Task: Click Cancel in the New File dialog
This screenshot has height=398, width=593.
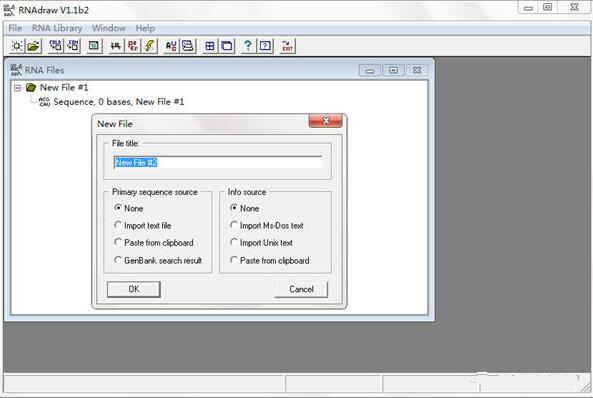Action: 301,289
